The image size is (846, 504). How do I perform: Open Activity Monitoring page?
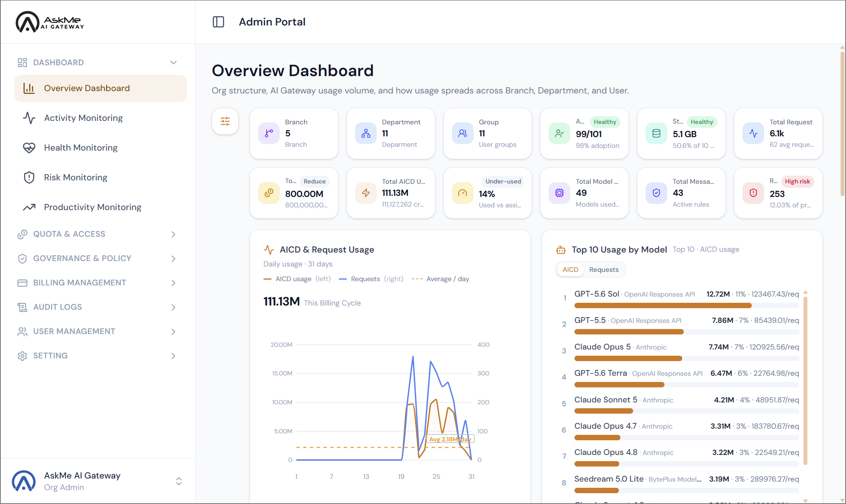(100, 118)
